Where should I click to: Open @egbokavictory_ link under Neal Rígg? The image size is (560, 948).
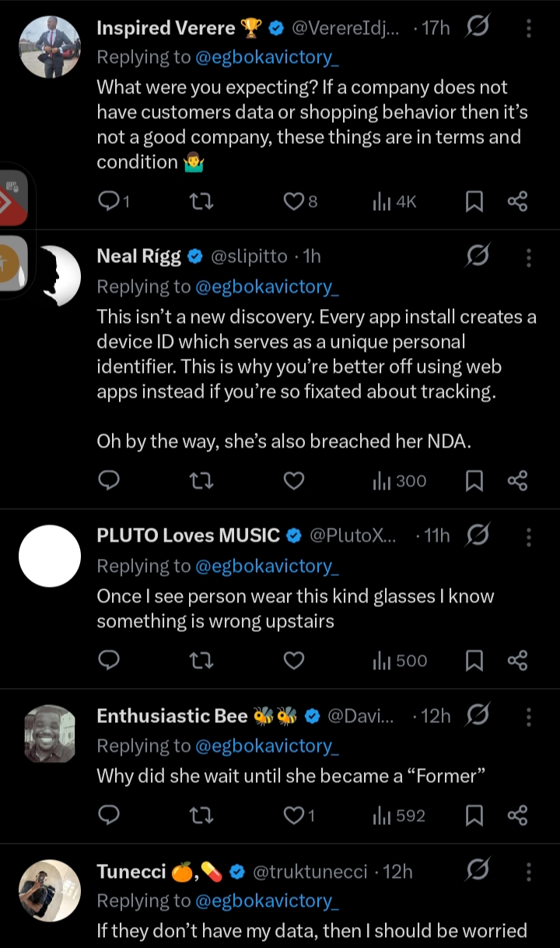[x=268, y=286]
